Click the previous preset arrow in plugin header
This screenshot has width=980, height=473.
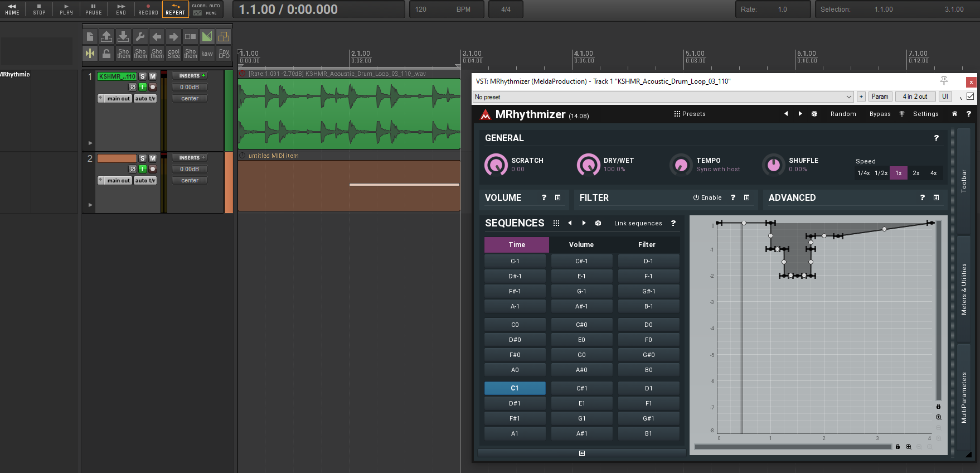tap(786, 114)
